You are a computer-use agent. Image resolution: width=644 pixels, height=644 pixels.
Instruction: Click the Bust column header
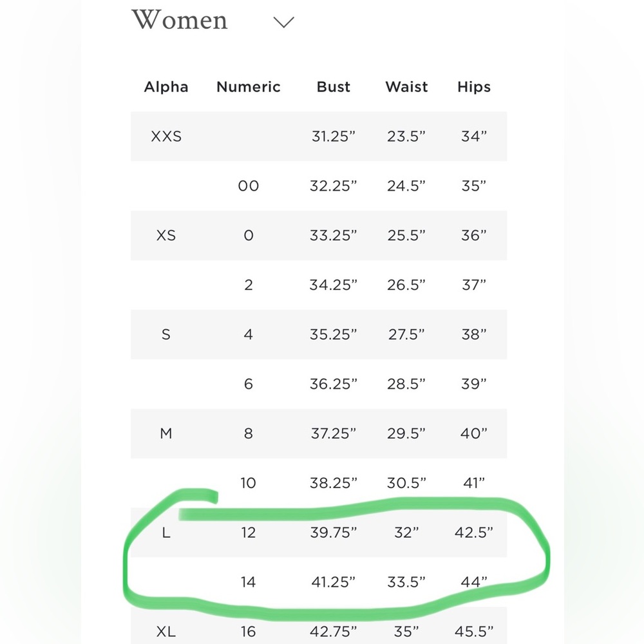point(334,87)
